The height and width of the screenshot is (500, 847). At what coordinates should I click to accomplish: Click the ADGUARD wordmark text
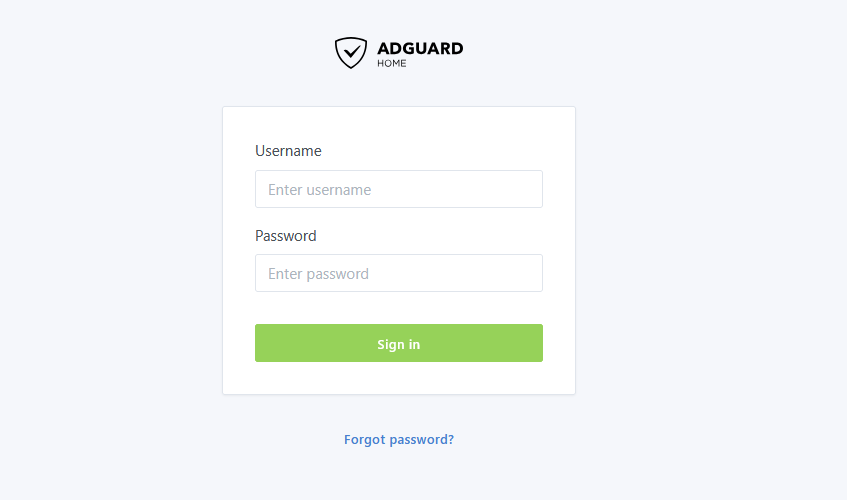[x=420, y=48]
